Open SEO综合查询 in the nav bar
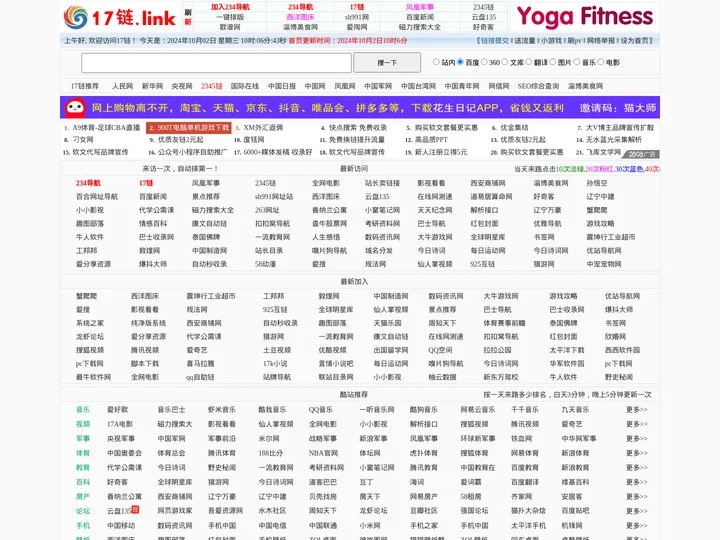 pyautogui.click(x=538, y=86)
